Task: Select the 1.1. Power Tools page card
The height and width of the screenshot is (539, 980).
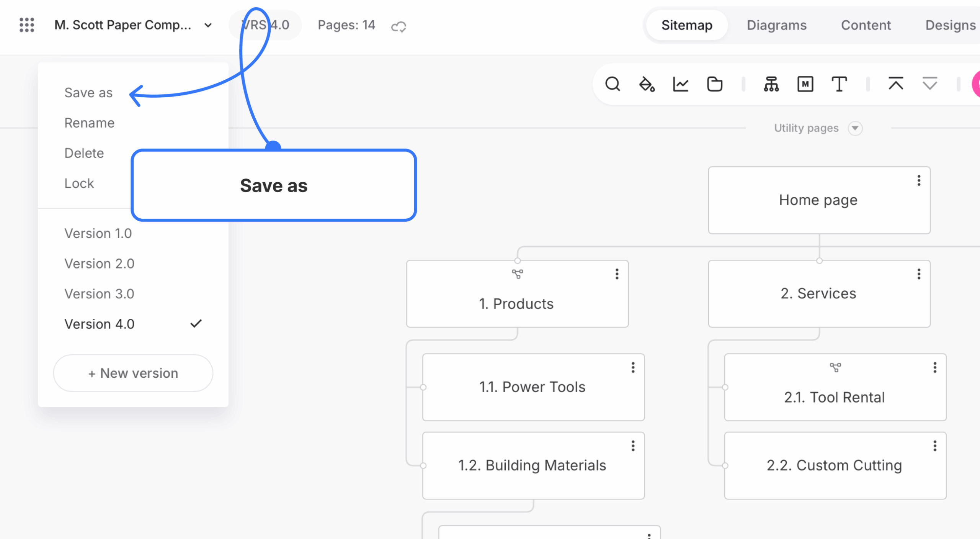Action: [534, 387]
